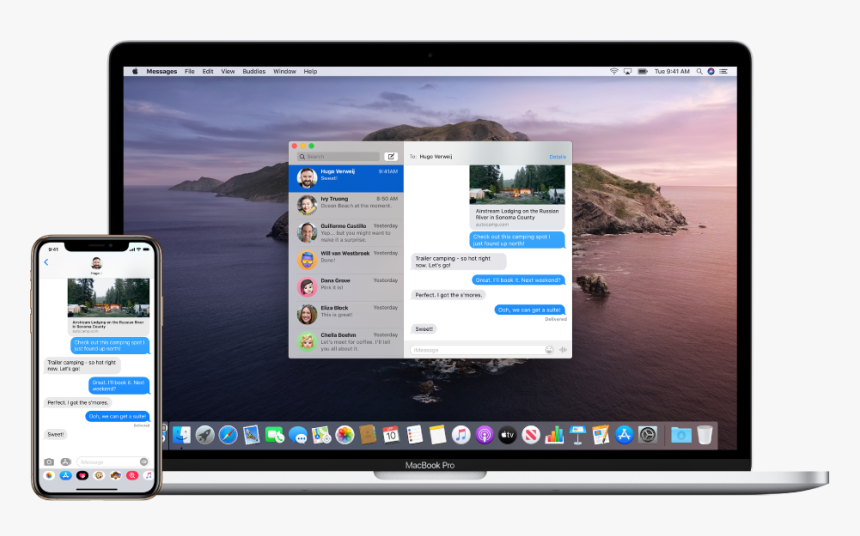Open the Window menu
This screenshot has width=860, height=536.
tap(285, 71)
